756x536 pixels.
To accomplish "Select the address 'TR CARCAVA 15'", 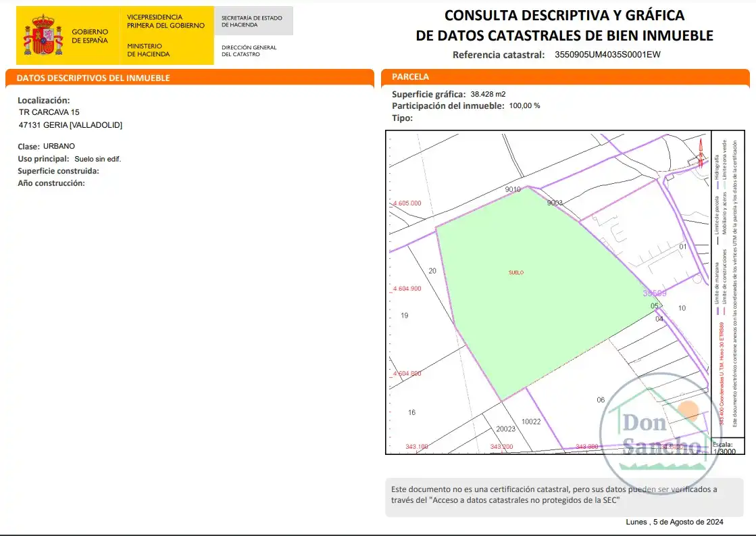I will pos(49,112).
